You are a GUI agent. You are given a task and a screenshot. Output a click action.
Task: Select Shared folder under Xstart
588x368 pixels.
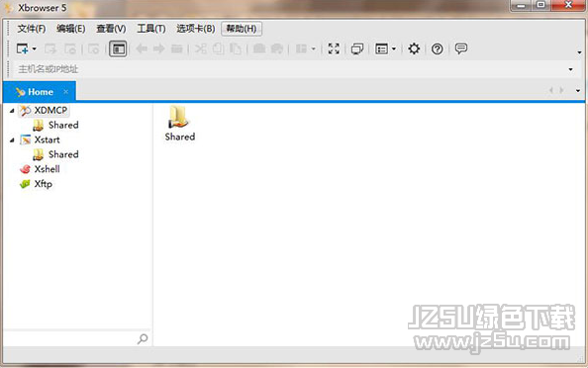pyautogui.click(x=55, y=154)
